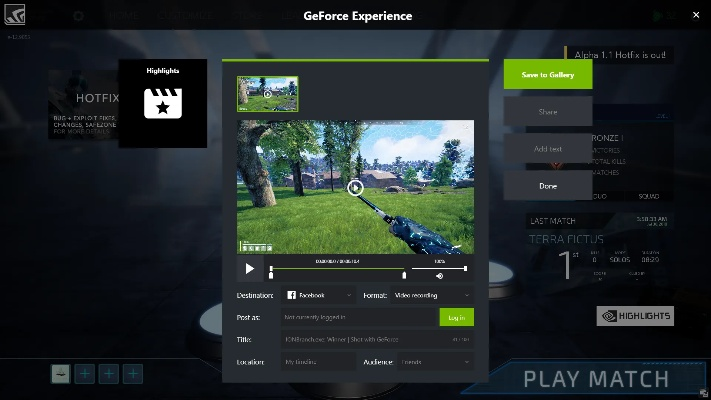Open the Highlights clapperboard star icon

[x=162, y=104]
